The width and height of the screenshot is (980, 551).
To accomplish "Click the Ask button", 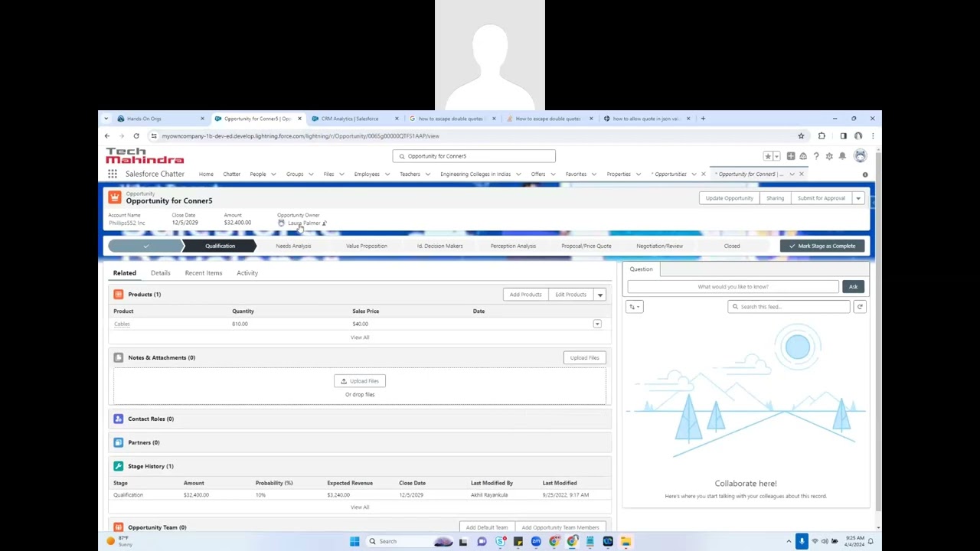I will [x=853, y=287].
